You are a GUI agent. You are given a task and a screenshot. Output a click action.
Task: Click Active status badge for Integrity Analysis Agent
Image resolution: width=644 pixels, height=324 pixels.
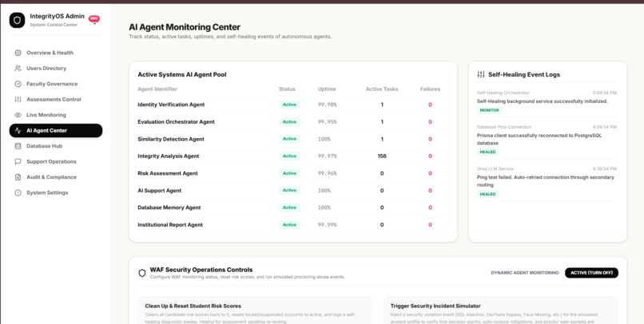coord(289,156)
